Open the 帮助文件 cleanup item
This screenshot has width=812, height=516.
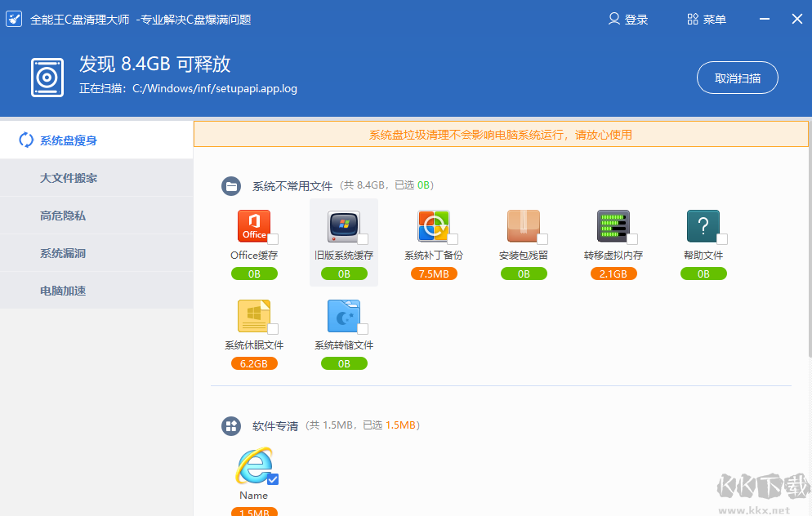click(703, 226)
